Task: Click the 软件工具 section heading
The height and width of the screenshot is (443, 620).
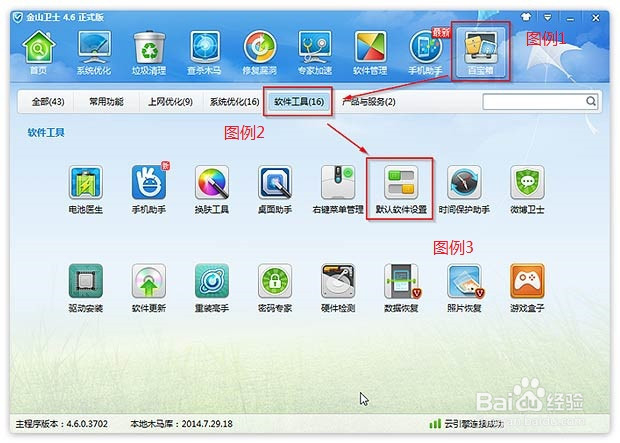Action: [46, 133]
